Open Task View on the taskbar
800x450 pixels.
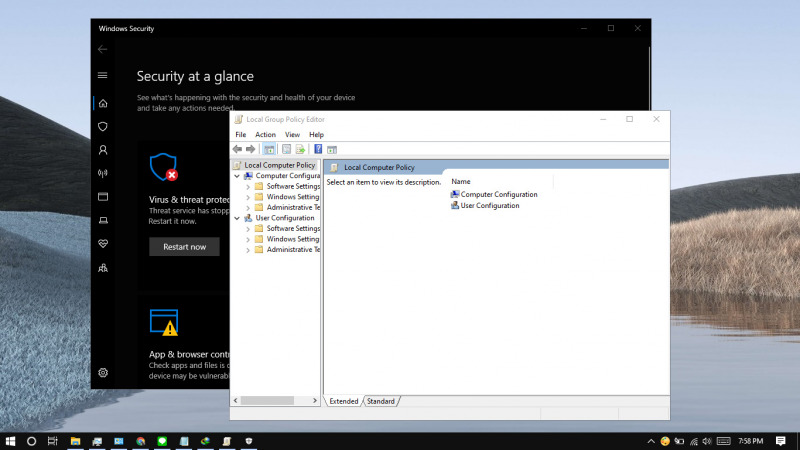[x=53, y=441]
